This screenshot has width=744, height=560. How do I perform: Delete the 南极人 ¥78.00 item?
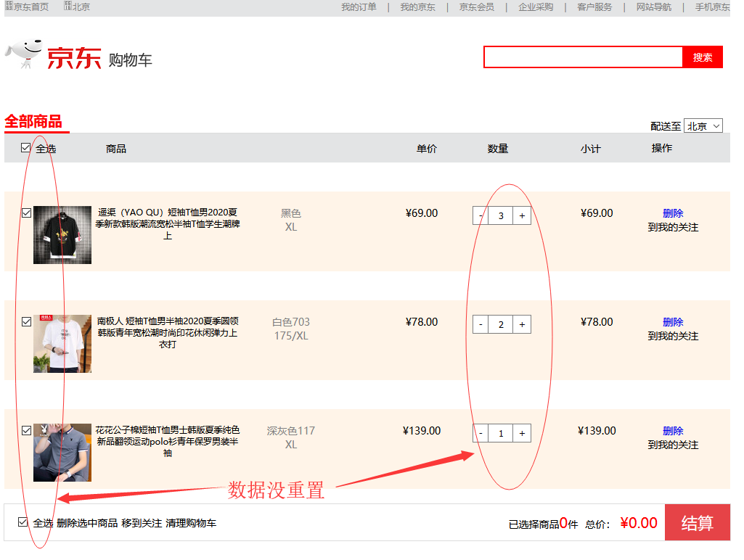673,322
